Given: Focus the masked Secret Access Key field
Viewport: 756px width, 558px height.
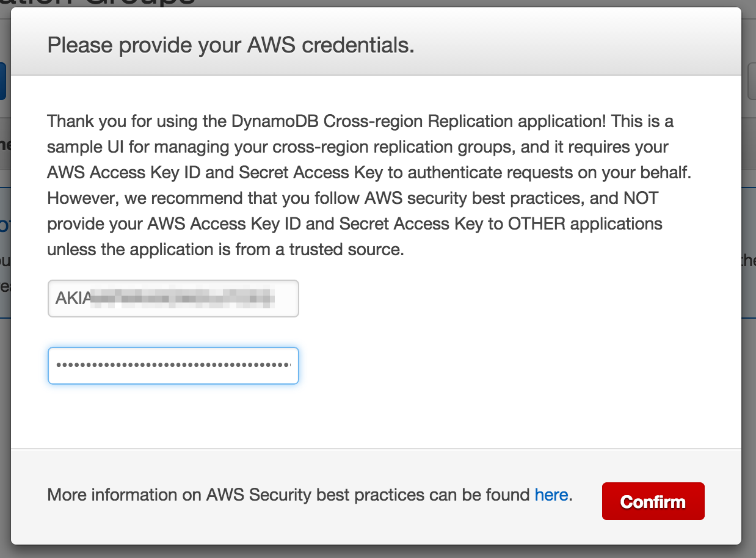Looking at the screenshot, I should tap(173, 366).
